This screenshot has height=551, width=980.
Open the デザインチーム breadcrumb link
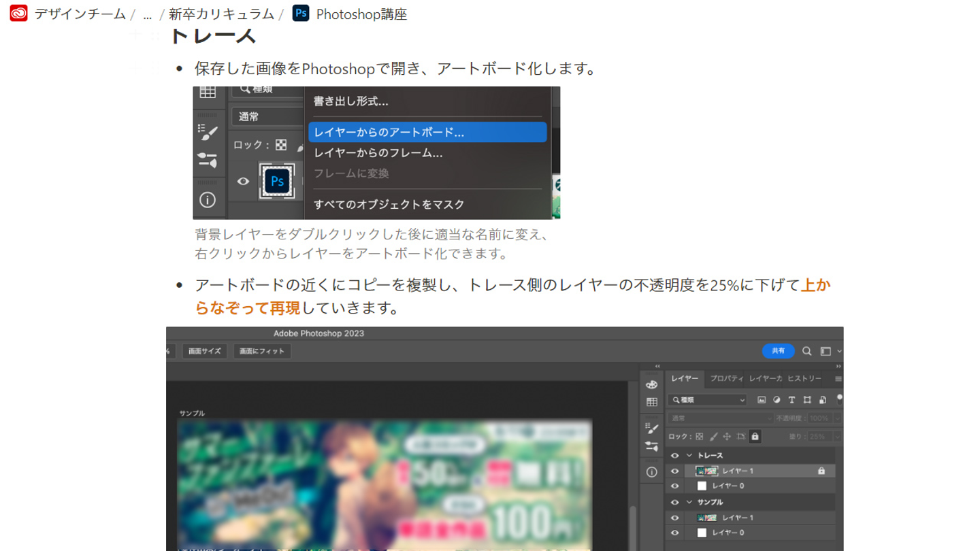pos(80,14)
